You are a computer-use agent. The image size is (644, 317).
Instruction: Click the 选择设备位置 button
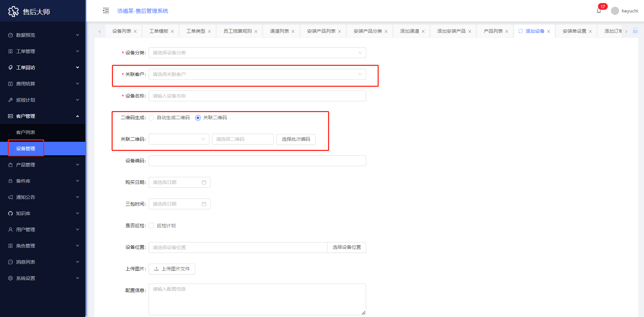(x=346, y=247)
